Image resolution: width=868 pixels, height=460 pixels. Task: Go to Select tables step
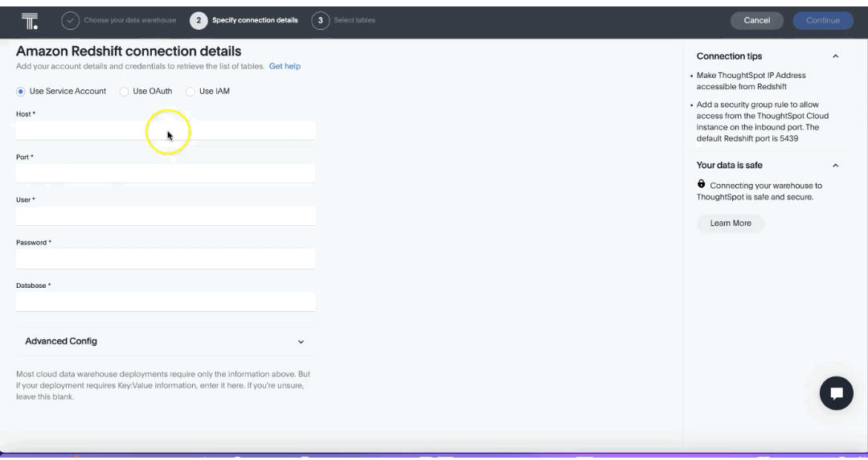(354, 20)
